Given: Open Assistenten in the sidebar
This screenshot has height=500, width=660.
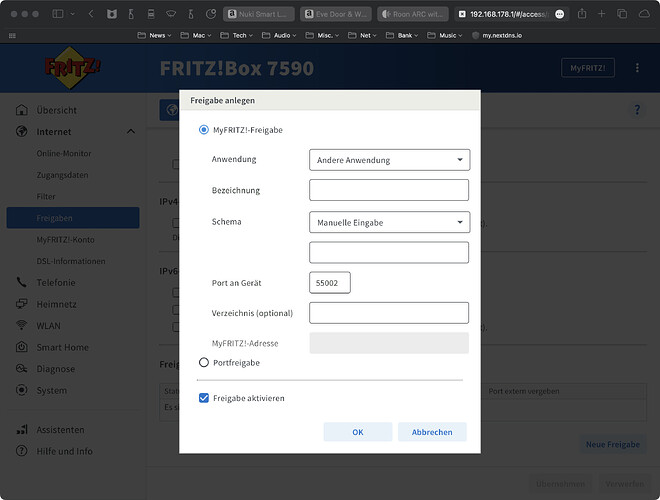Looking at the screenshot, I should click(x=60, y=430).
